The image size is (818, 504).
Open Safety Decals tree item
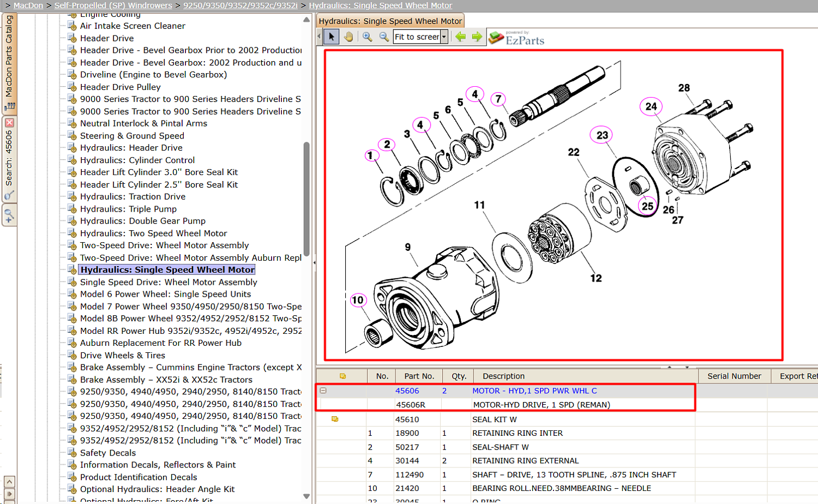pos(108,453)
